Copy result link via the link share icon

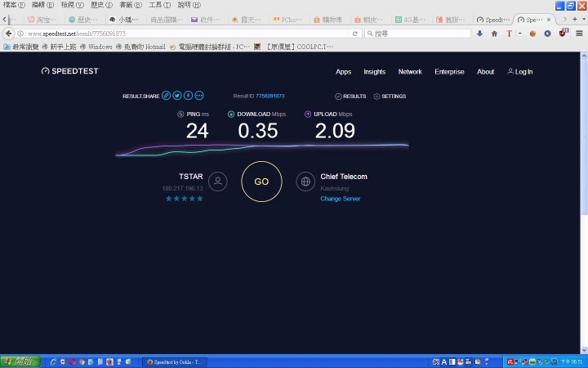(x=166, y=96)
